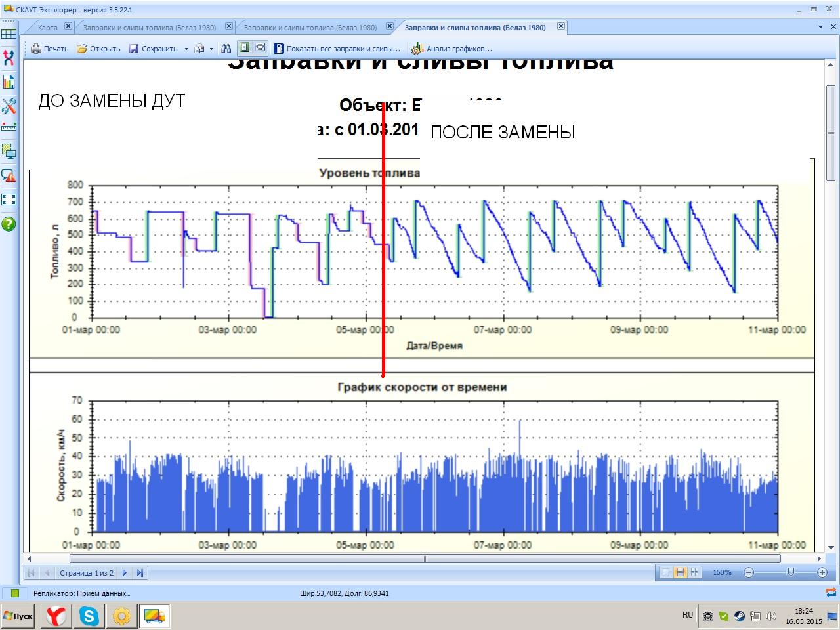Image resolution: width=840 pixels, height=630 pixels.
Task: Open help via green question mark icon
Action: [9, 224]
